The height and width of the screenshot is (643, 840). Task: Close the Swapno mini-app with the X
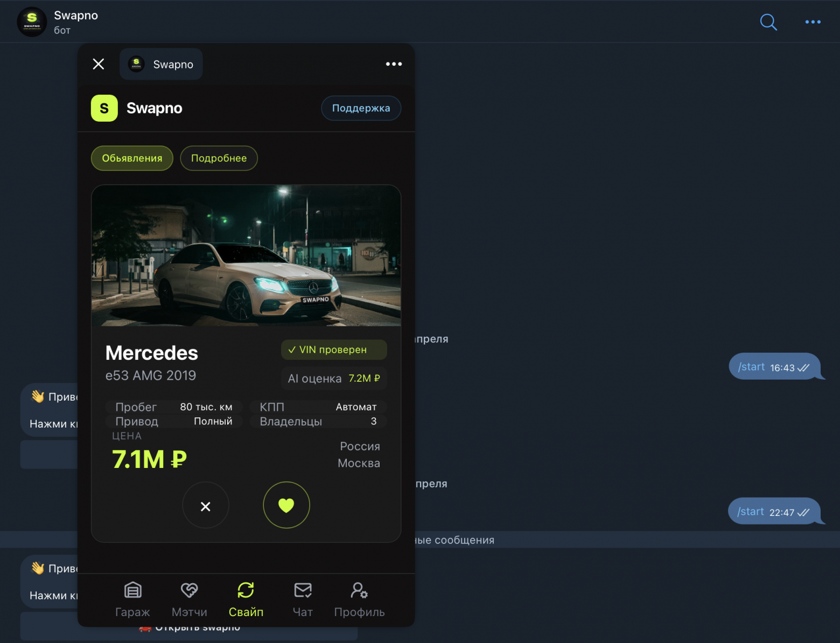pos(99,64)
